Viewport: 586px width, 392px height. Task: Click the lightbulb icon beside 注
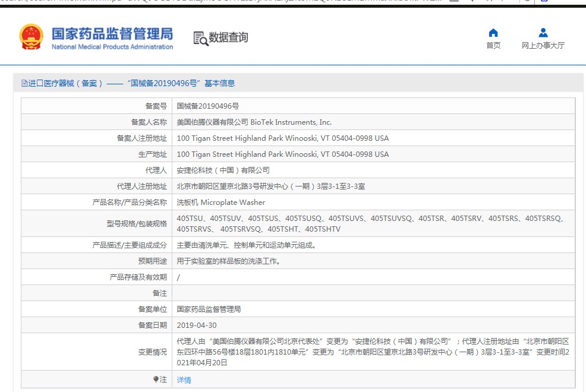[x=156, y=380]
